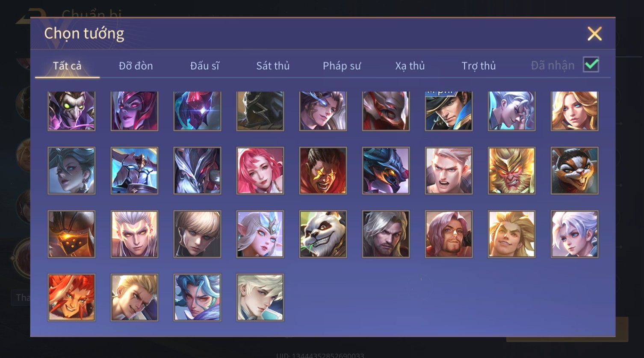
Task: Open the Sát thủ tab
Action: click(x=273, y=66)
